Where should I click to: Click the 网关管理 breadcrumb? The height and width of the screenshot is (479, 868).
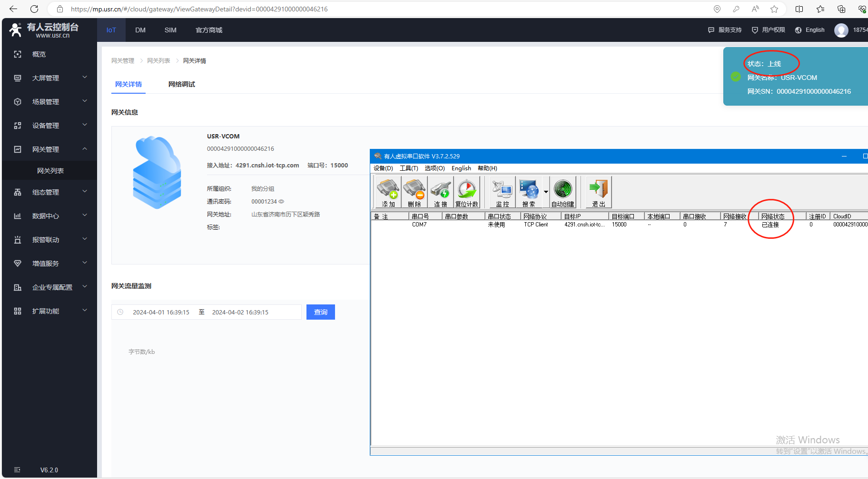pyautogui.click(x=123, y=61)
